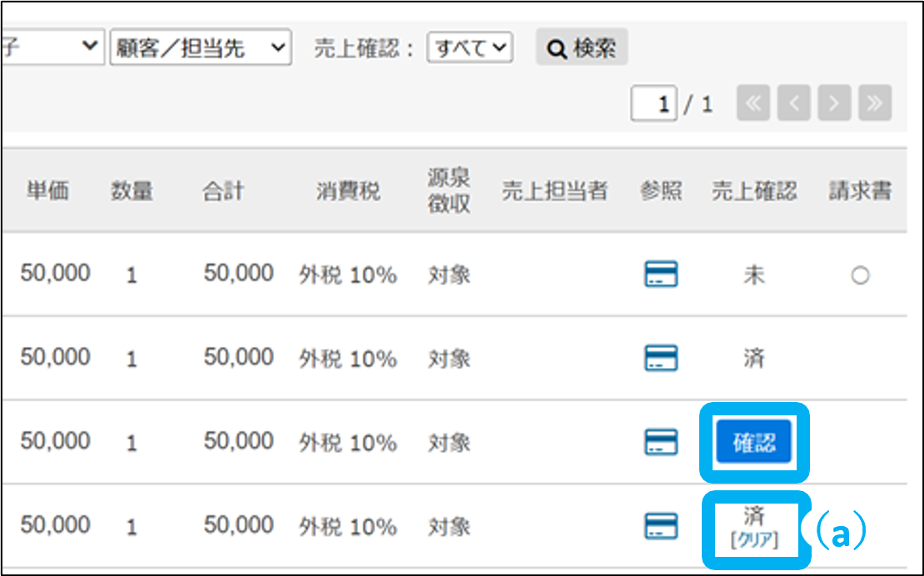Image resolution: width=924 pixels, height=576 pixels.
Task: Select the invoice circle in first row
Action: (x=860, y=276)
